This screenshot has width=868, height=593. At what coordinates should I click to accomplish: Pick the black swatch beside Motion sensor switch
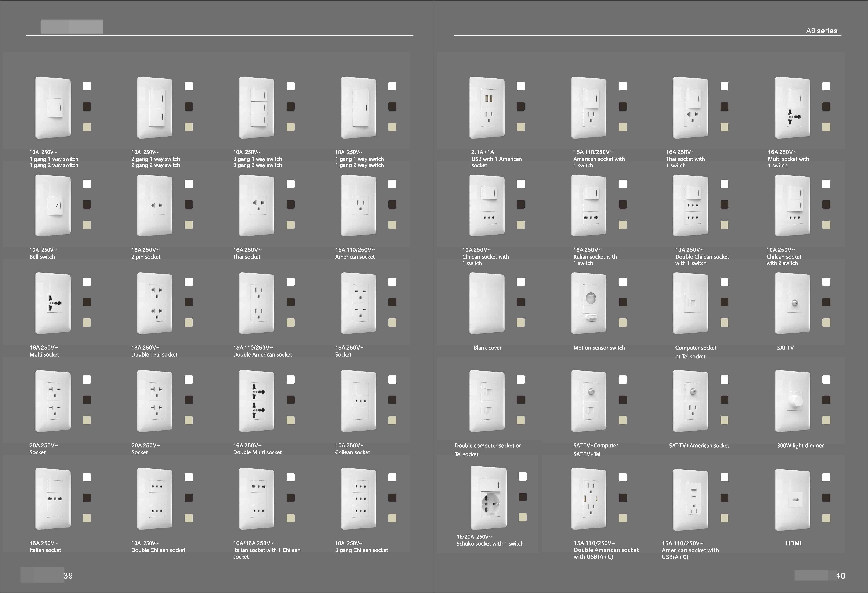pos(623,302)
